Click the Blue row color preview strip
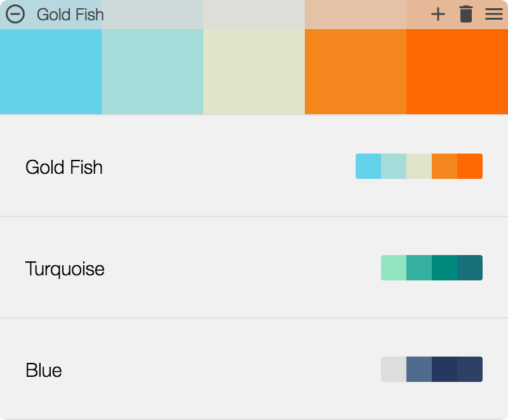508x420 pixels. pos(432,369)
